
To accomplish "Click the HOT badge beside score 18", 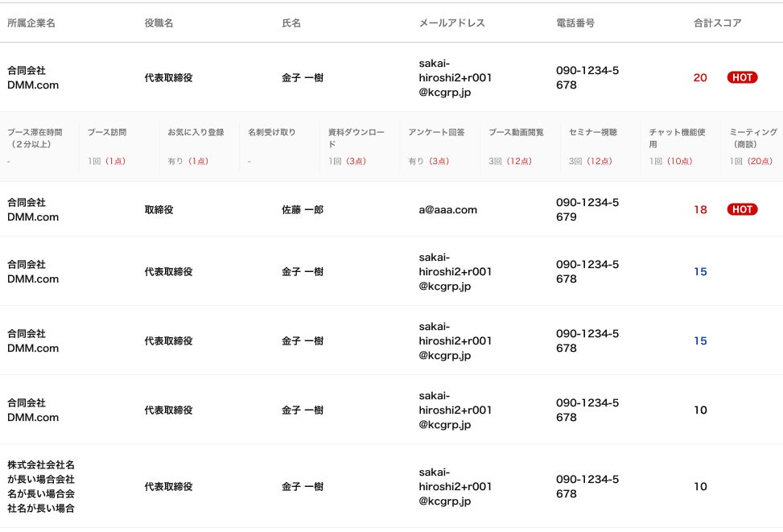I will (742, 209).
